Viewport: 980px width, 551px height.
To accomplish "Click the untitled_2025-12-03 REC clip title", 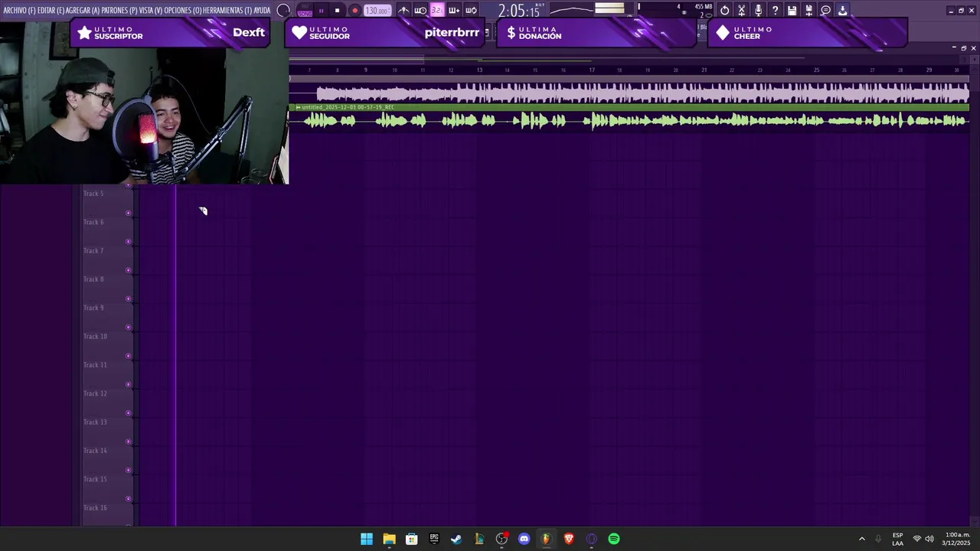I will pos(348,107).
